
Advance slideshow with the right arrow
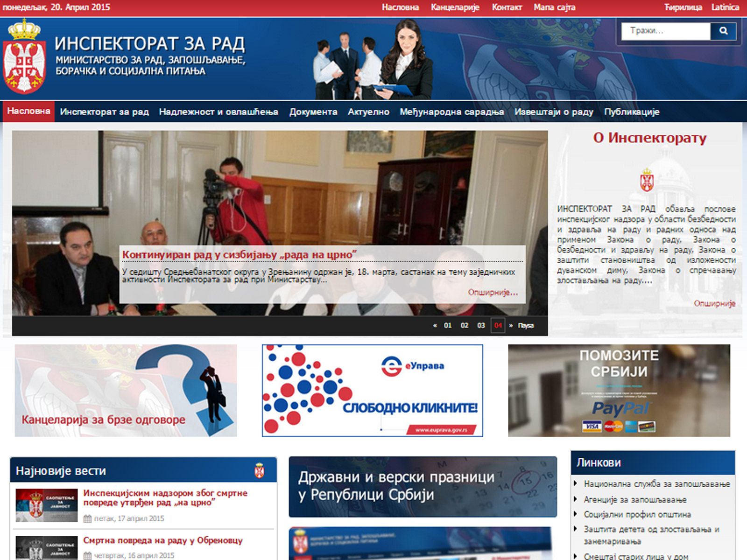click(511, 325)
